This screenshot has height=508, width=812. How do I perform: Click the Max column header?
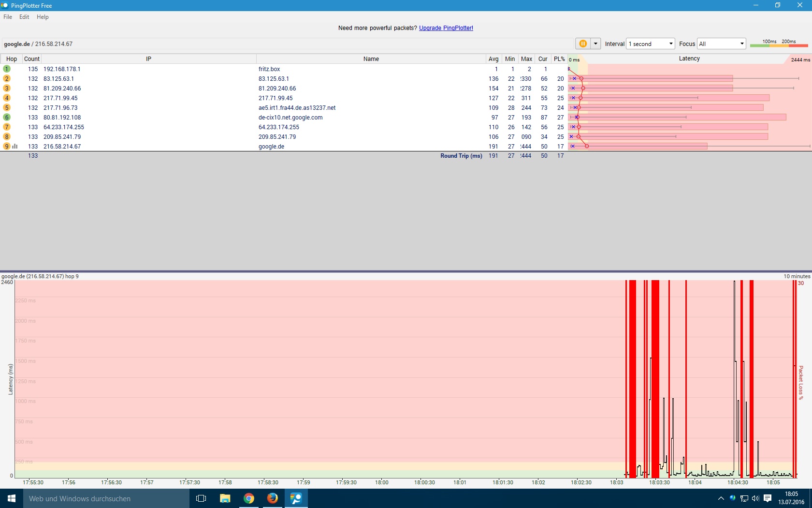click(526, 59)
